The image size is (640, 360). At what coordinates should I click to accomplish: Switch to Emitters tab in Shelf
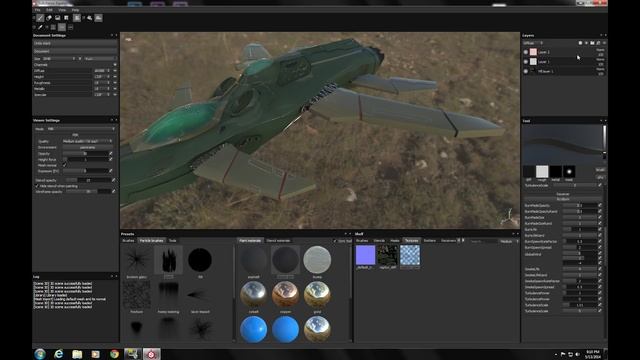(429, 241)
